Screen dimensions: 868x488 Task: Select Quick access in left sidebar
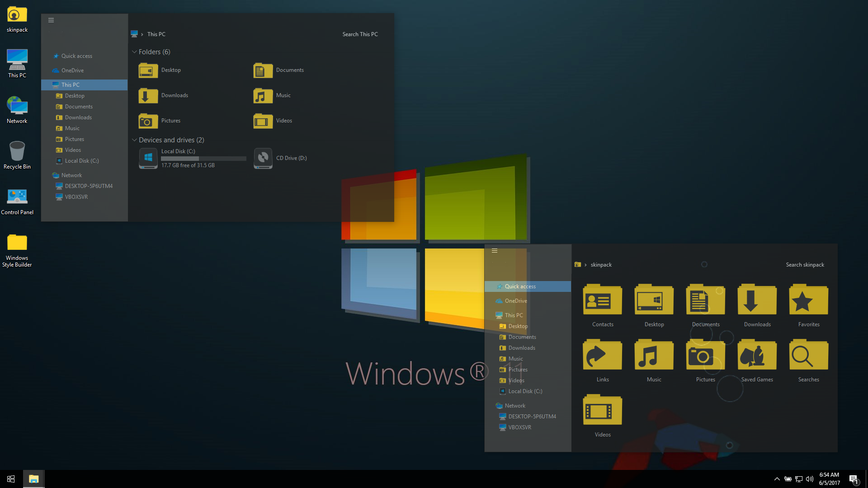[x=77, y=56]
